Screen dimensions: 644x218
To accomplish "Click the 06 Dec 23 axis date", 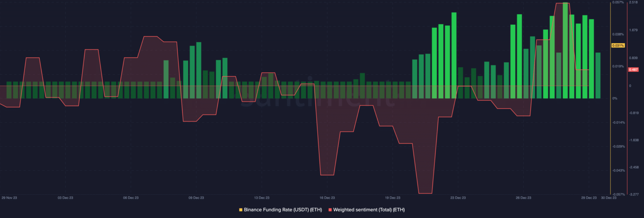I will pos(131,197).
